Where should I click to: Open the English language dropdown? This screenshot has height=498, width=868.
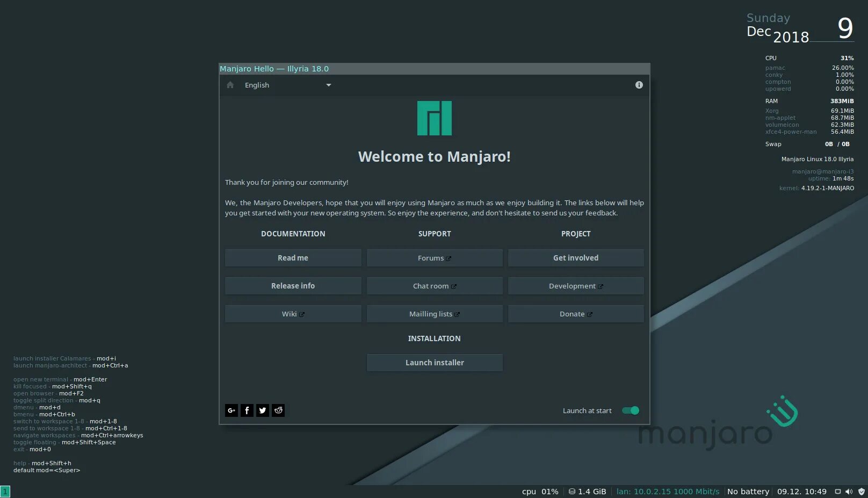coord(288,85)
